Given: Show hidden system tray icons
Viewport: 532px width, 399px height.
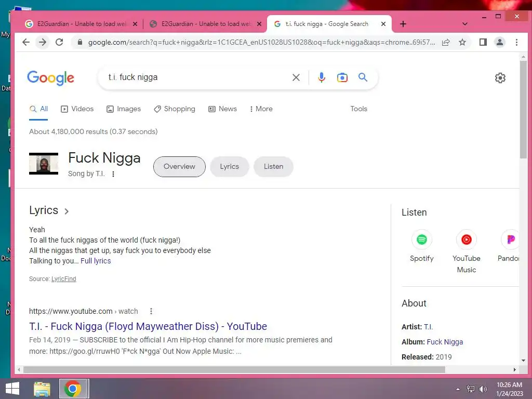Looking at the screenshot, I should (x=458, y=389).
